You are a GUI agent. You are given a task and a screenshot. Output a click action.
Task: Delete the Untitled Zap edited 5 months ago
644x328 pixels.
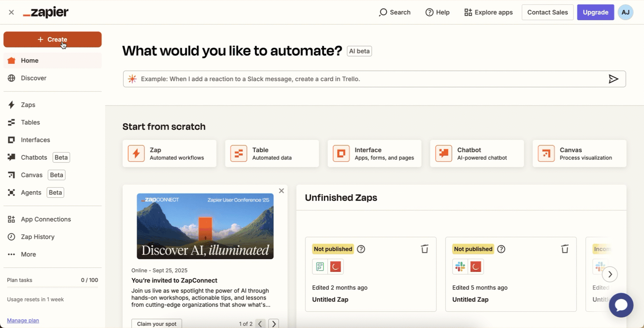pyautogui.click(x=565, y=249)
